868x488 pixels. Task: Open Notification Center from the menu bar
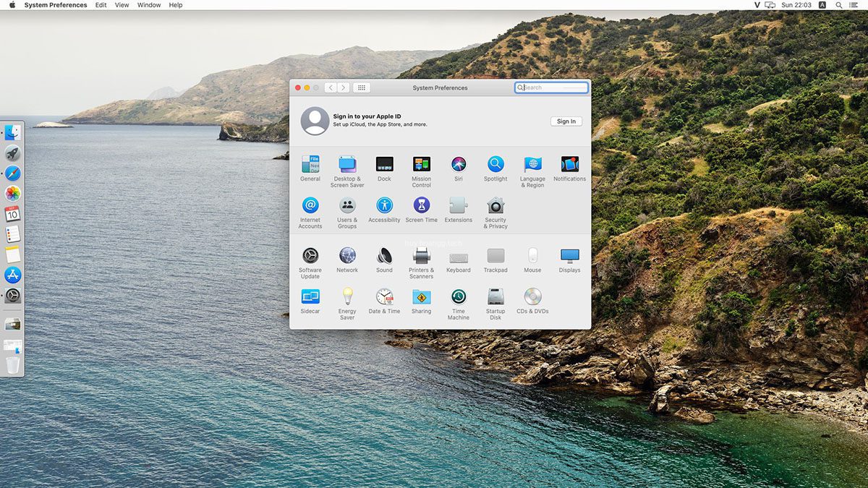854,5
